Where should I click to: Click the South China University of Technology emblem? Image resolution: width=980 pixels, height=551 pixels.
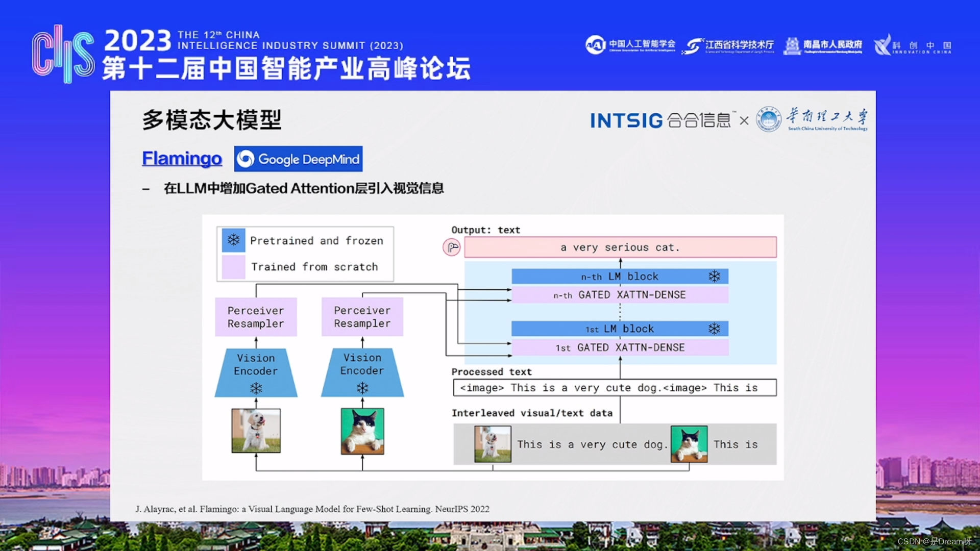[x=769, y=119]
